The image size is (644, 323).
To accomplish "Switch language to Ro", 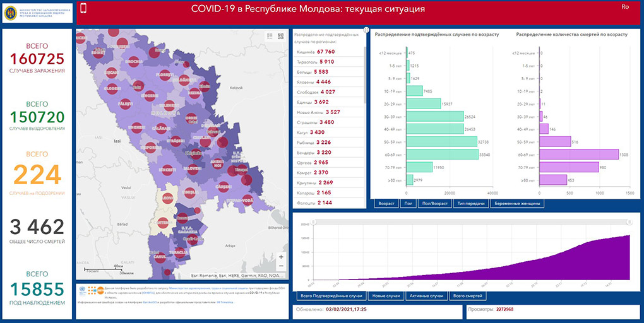I will 625,7.
